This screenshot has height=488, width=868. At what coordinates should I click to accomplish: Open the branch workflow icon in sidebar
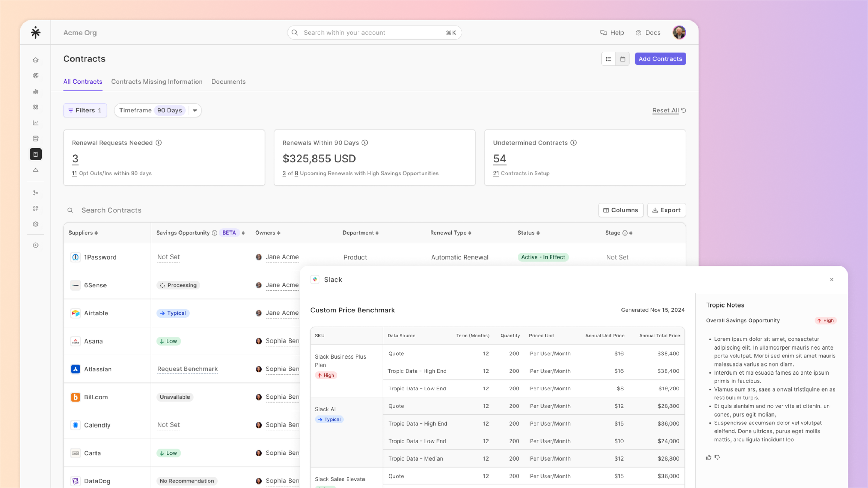pos(35,193)
